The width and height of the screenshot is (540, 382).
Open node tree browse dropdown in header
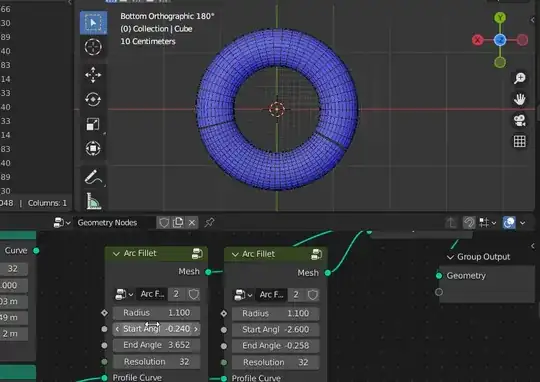point(62,223)
